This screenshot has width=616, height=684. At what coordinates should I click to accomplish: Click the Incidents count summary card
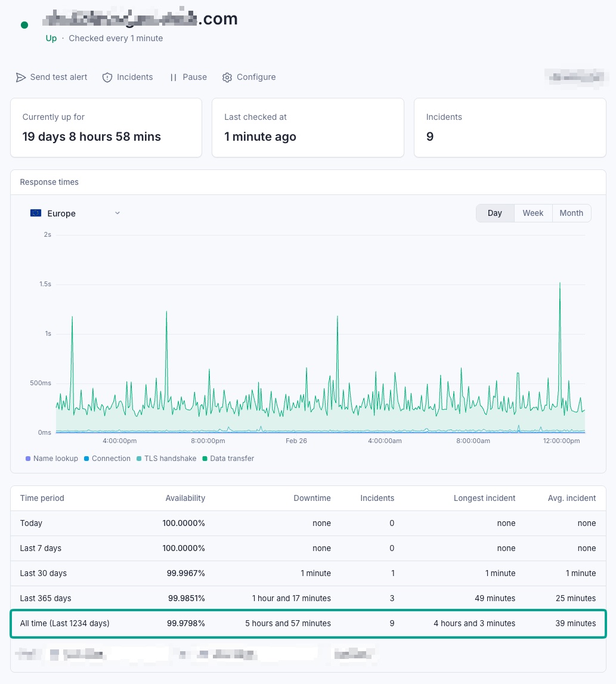pyautogui.click(x=510, y=128)
